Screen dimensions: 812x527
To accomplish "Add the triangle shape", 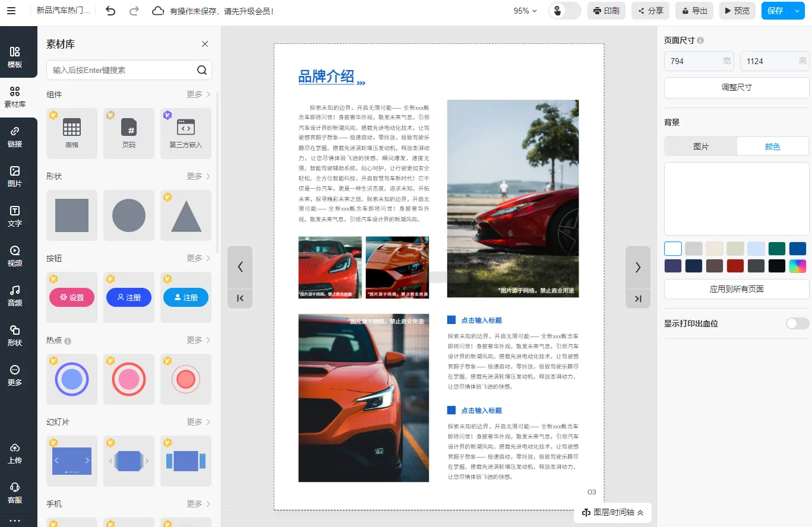I will click(186, 215).
